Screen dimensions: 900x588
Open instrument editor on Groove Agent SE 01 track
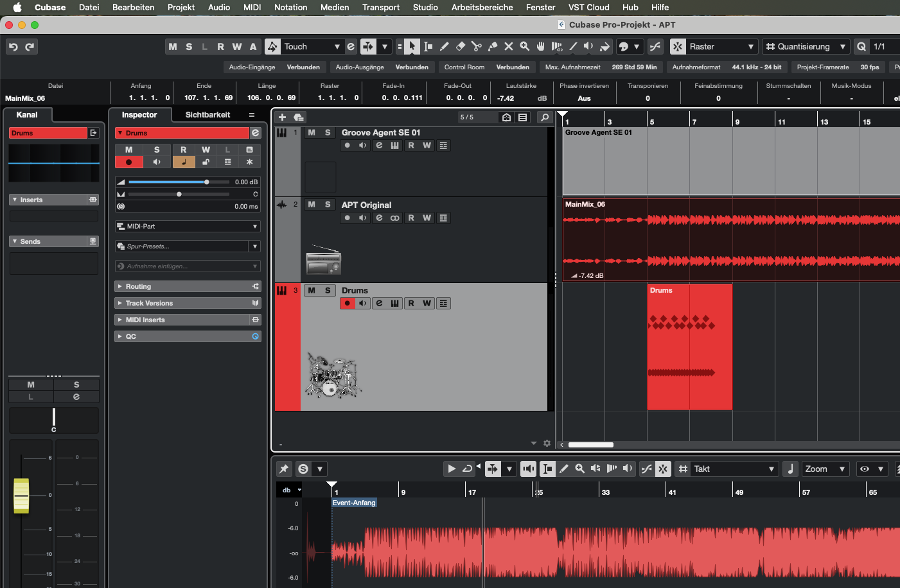click(x=395, y=145)
